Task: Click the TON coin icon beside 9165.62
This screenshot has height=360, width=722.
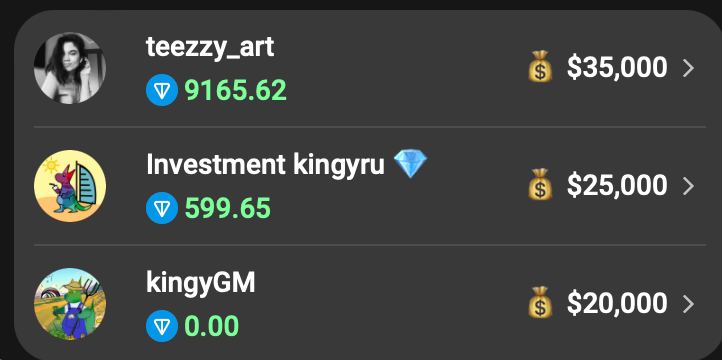Action: [162, 90]
